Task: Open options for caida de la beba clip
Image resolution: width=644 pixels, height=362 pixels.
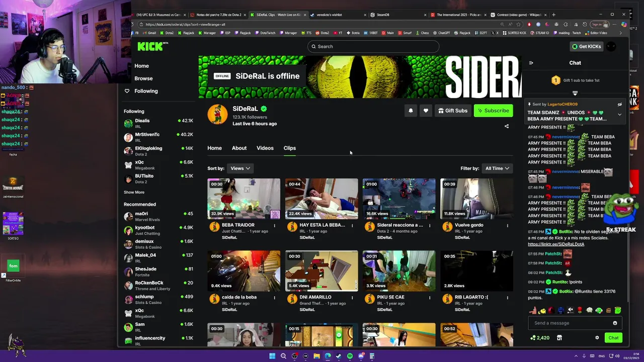Action: pyautogui.click(x=275, y=298)
